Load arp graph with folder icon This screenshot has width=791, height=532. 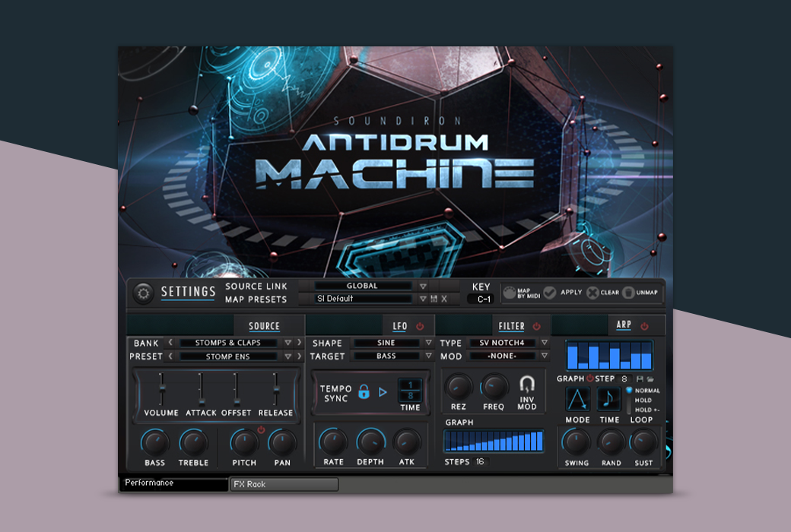650,378
